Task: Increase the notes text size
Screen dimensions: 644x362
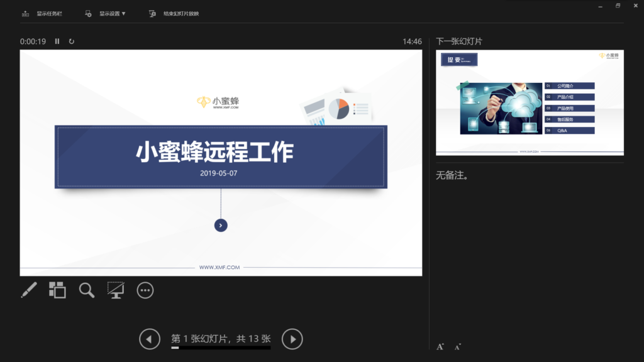Action: click(440, 346)
